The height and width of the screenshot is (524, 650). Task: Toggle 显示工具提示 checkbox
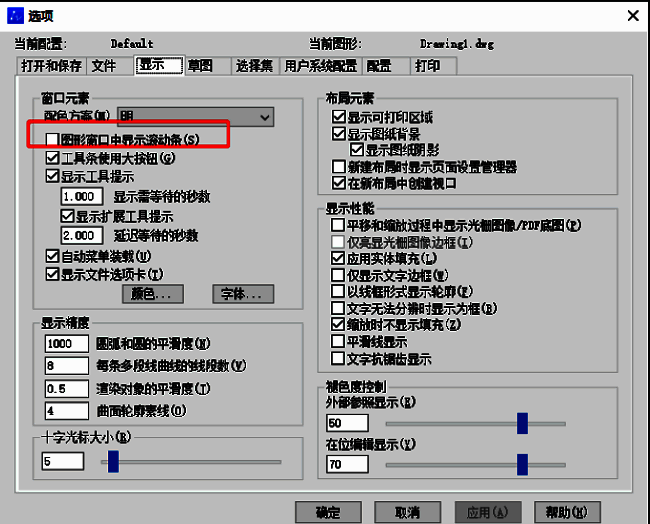[x=52, y=176]
